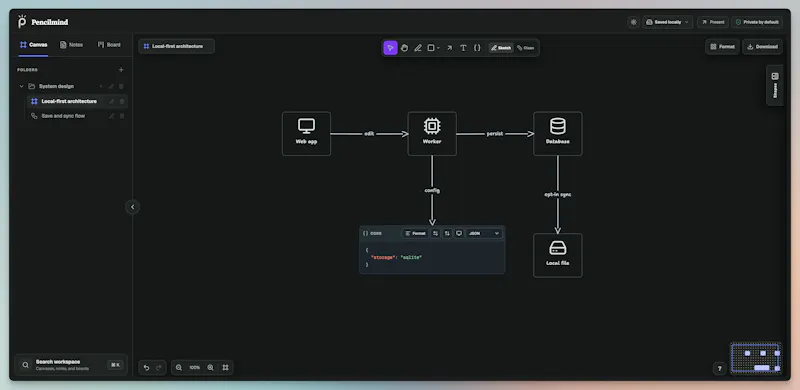Open Search workspace field
The height and width of the screenshot is (390, 800).
point(71,364)
